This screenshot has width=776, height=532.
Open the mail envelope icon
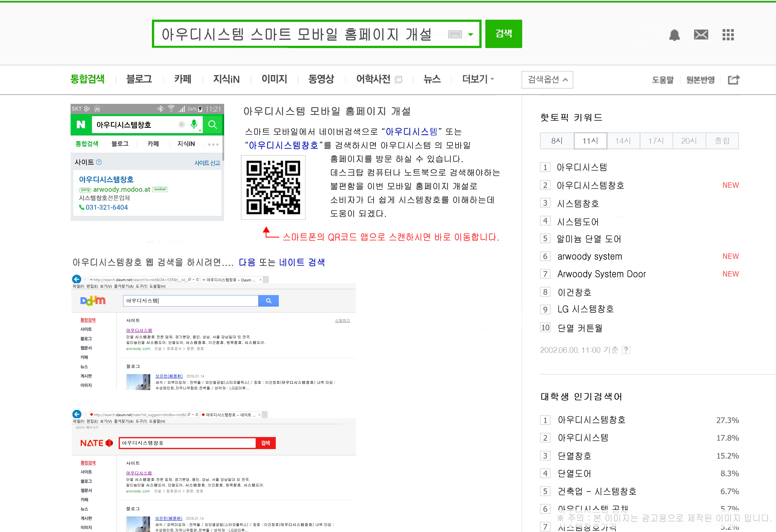pyautogui.click(x=701, y=34)
